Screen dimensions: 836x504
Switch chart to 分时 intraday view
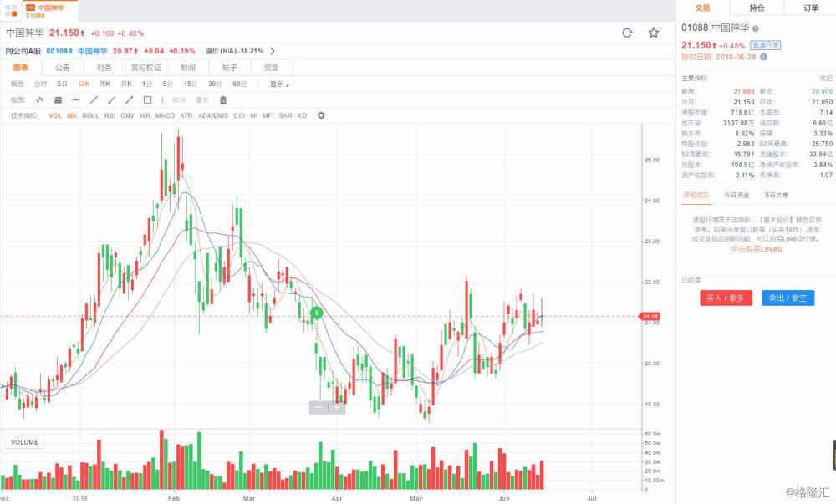(x=40, y=84)
